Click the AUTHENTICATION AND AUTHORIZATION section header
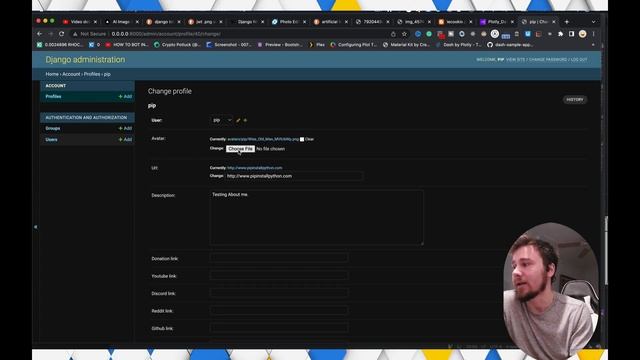The image size is (640, 360). [86, 118]
